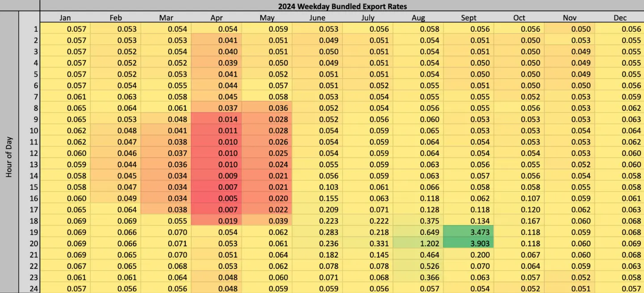The width and height of the screenshot is (644, 293).
Task: Click the red 0.005 cell in Apr
Action: (x=216, y=198)
